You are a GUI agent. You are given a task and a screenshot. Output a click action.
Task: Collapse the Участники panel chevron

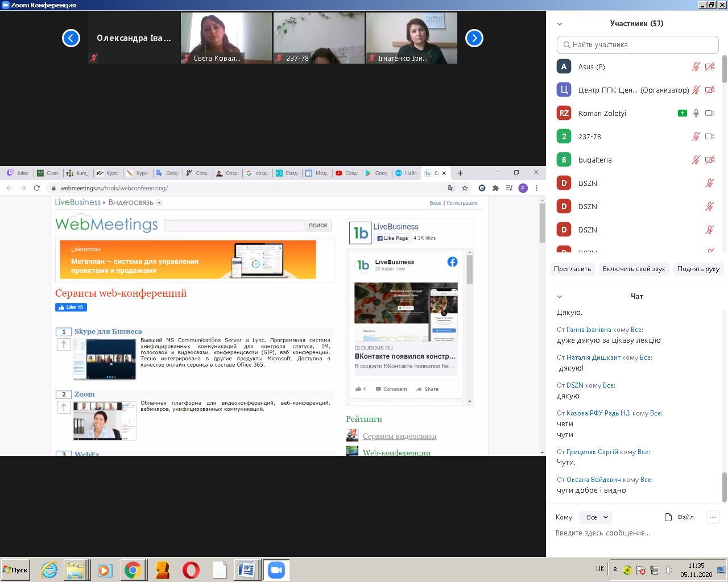pos(560,24)
